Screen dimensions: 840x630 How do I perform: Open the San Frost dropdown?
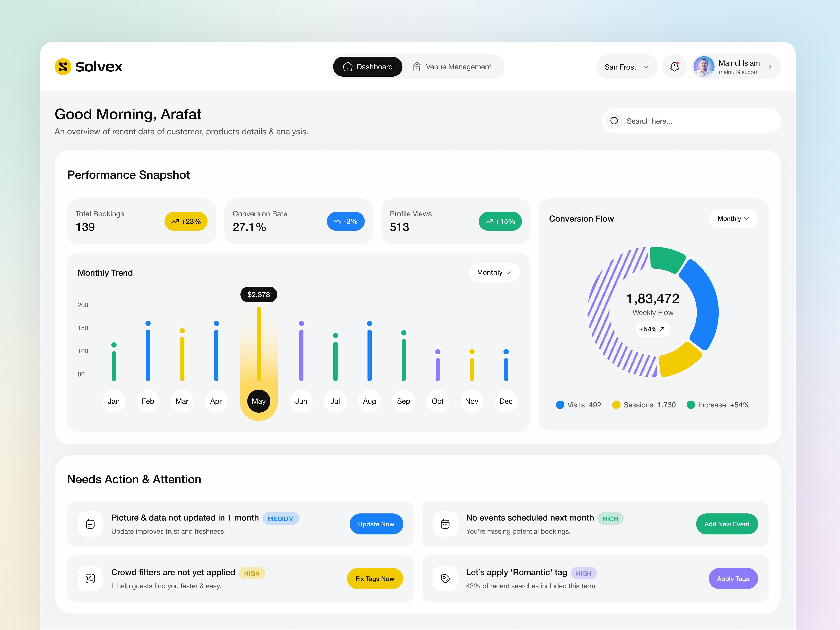coord(626,66)
